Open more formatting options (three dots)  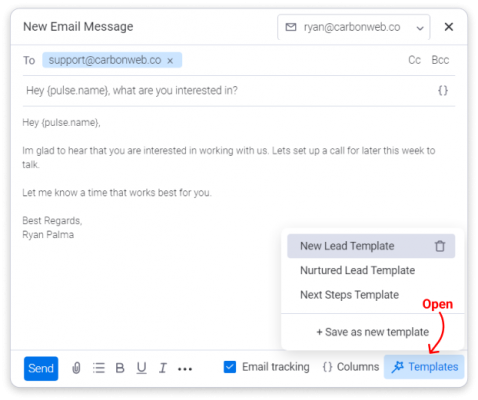185,369
